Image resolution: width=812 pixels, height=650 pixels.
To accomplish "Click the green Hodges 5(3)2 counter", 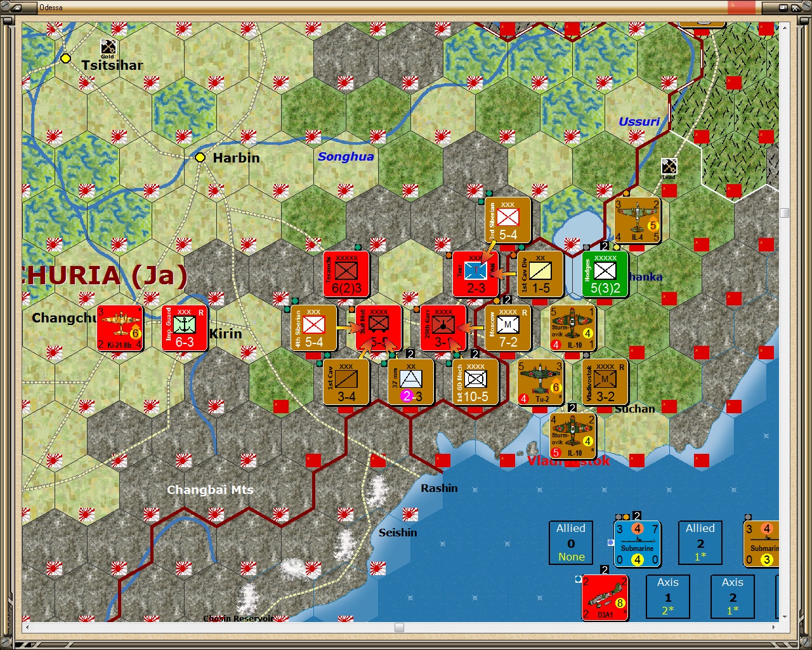I will 605,274.
